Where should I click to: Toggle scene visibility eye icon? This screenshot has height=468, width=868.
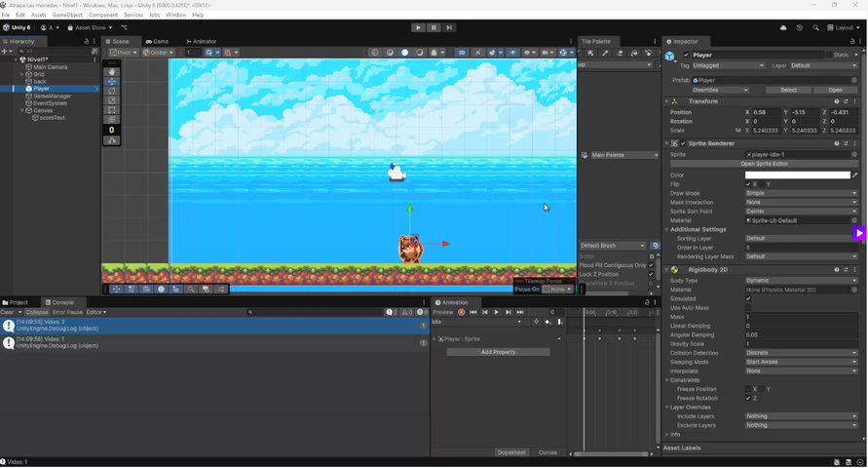pyautogui.click(x=512, y=53)
